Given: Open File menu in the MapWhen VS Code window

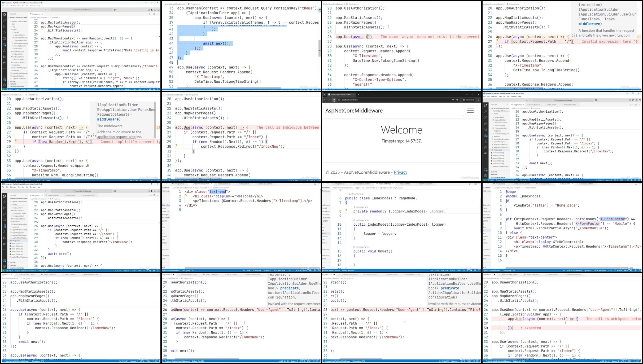Looking at the screenshot, I should 3,6.
